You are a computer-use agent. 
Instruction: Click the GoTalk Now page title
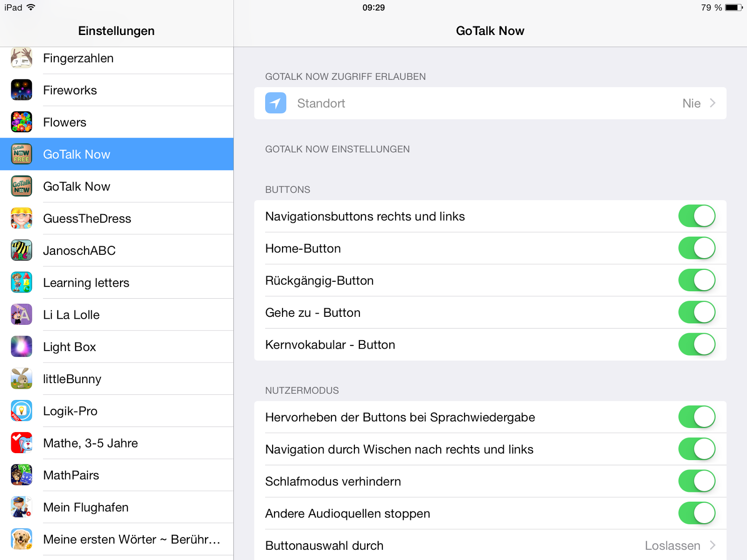490,31
